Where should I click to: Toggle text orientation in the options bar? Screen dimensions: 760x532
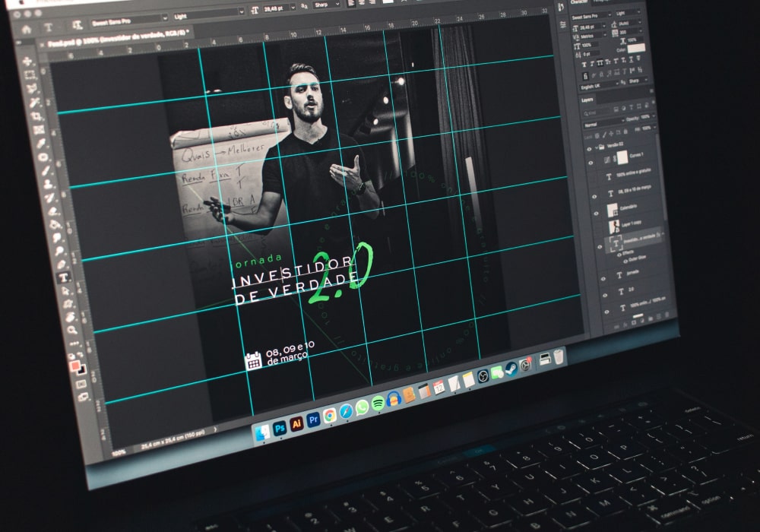(x=77, y=25)
